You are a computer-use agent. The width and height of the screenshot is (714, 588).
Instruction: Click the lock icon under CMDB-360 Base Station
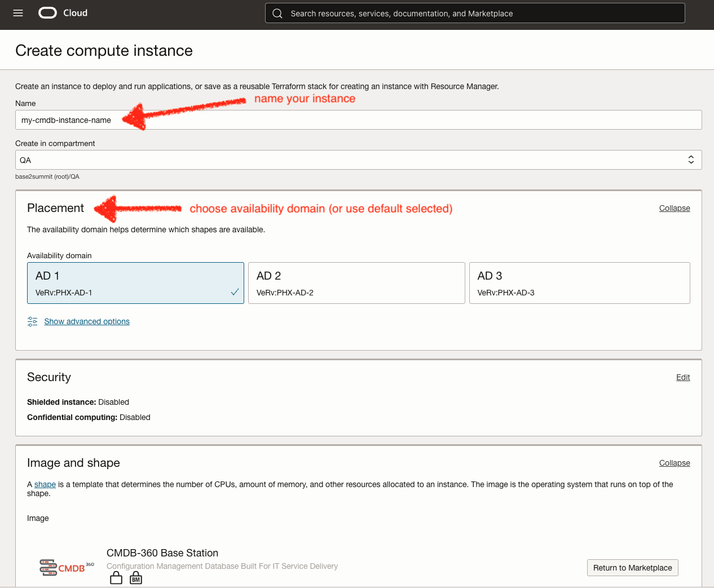click(x=116, y=578)
